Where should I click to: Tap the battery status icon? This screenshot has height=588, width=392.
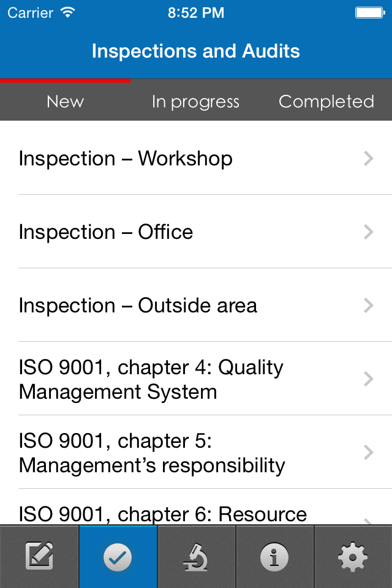tap(370, 13)
